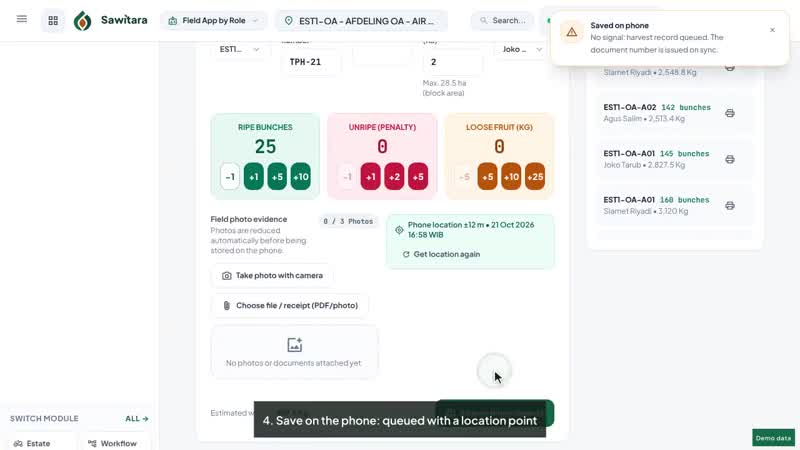Click the ALL modules link
Screen dimensions: 800x450
137,418
